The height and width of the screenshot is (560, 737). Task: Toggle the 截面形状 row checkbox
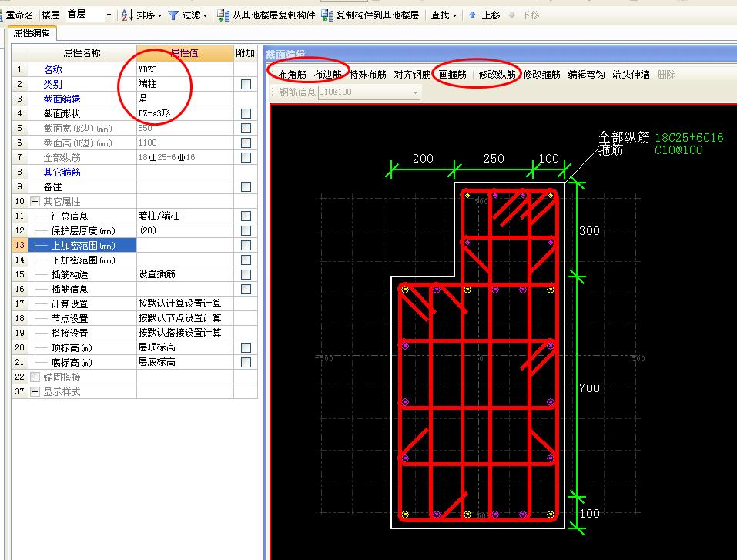pyautogui.click(x=246, y=113)
